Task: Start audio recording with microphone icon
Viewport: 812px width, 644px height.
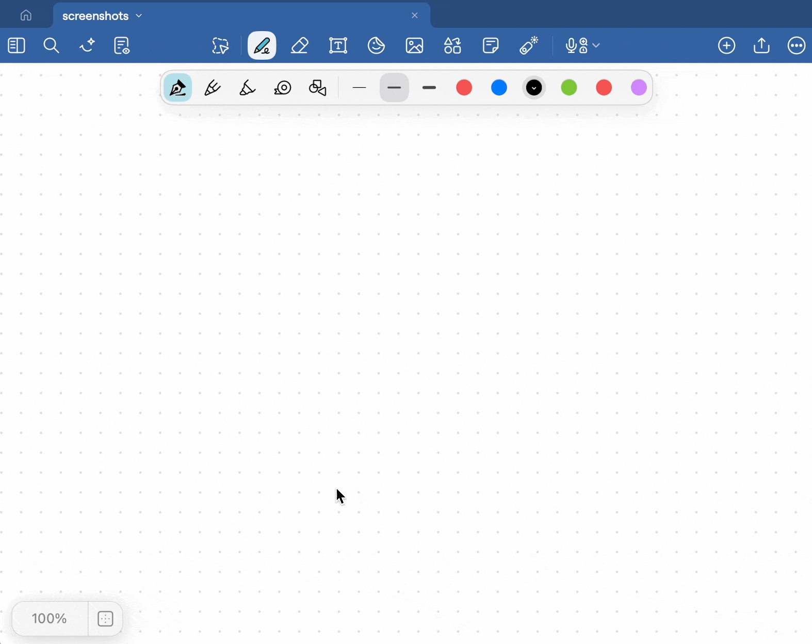Action: (x=576, y=45)
